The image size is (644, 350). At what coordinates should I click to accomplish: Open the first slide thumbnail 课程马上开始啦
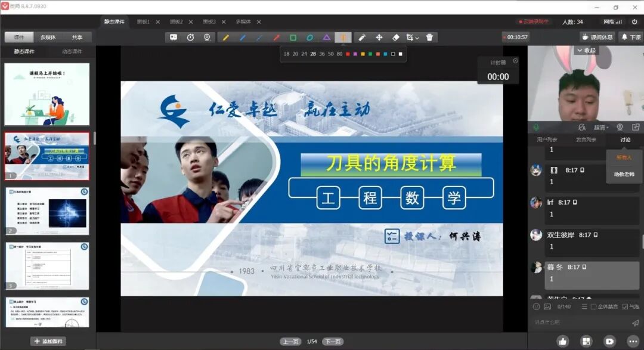pyautogui.click(x=47, y=94)
